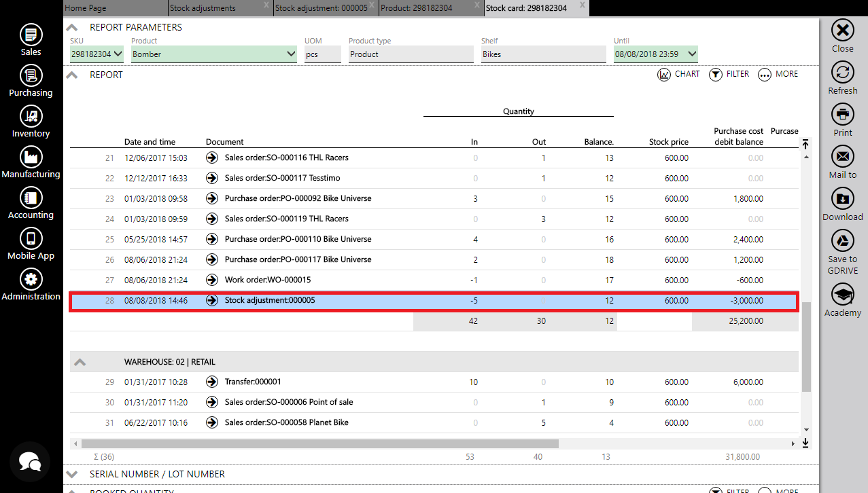Click the UOM field showing pcs
This screenshot has height=493, width=868.
click(x=323, y=54)
